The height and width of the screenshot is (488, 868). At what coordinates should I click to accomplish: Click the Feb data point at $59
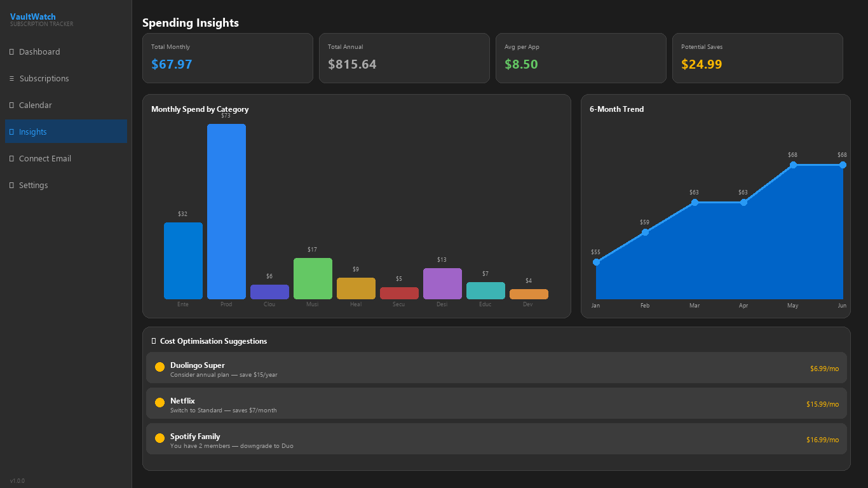(x=645, y=232)
